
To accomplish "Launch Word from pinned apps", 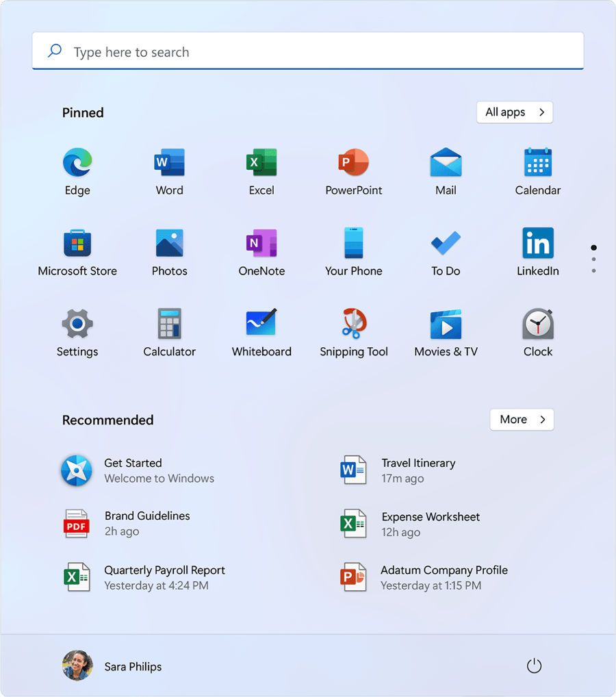I will click(169, 172).
